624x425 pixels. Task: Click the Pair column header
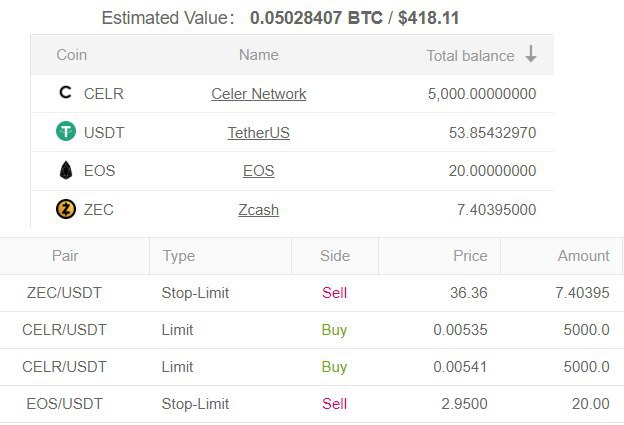click(64, 256)
